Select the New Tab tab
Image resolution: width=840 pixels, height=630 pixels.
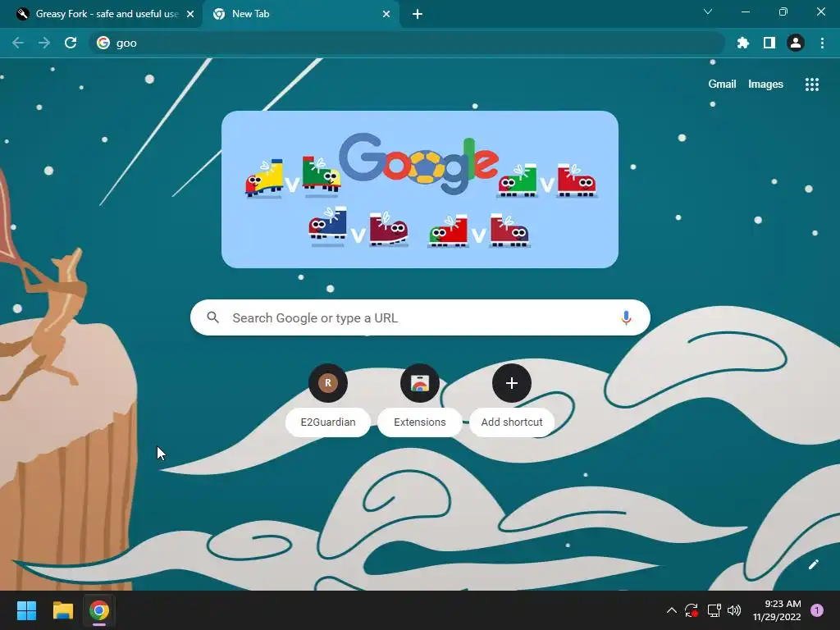point(300,14)
